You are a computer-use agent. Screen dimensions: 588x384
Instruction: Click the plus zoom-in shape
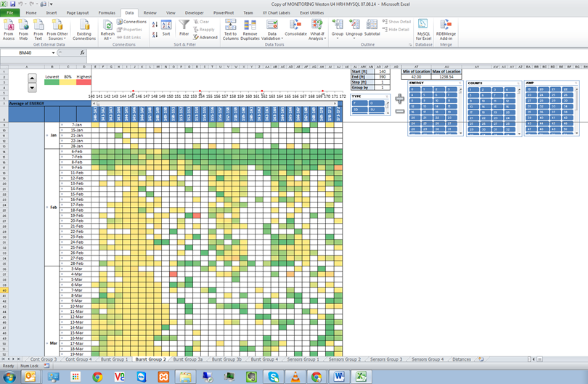click(x=400, y=99)
